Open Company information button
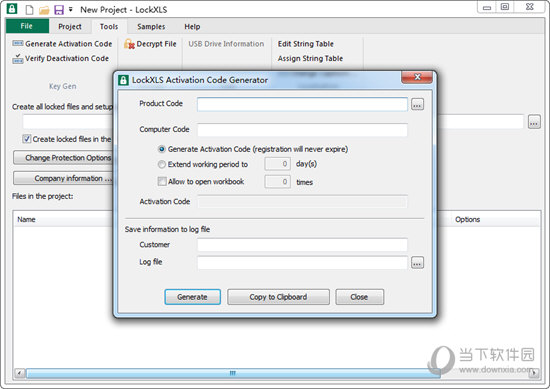The image size is (550, 389). [x=63, y=178]
